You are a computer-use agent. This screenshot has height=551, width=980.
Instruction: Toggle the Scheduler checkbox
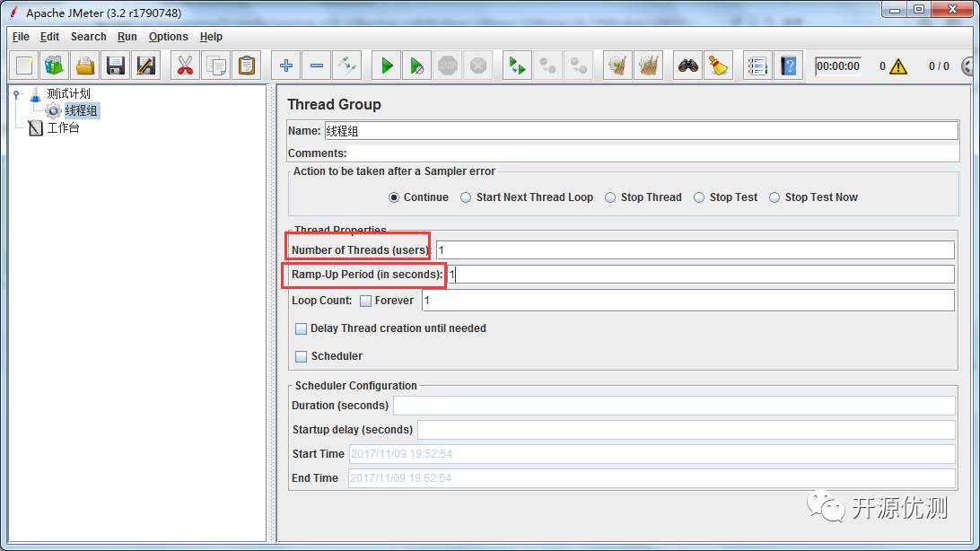coord(302,356)
